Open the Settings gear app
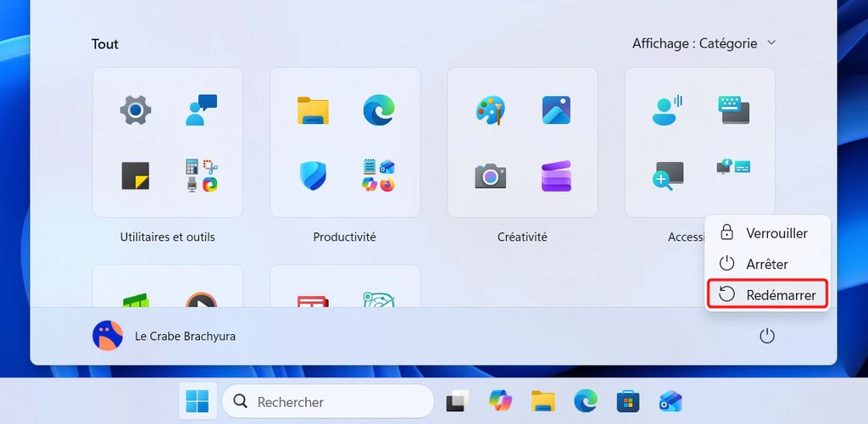The image size is (868, 424). [135, 110]
